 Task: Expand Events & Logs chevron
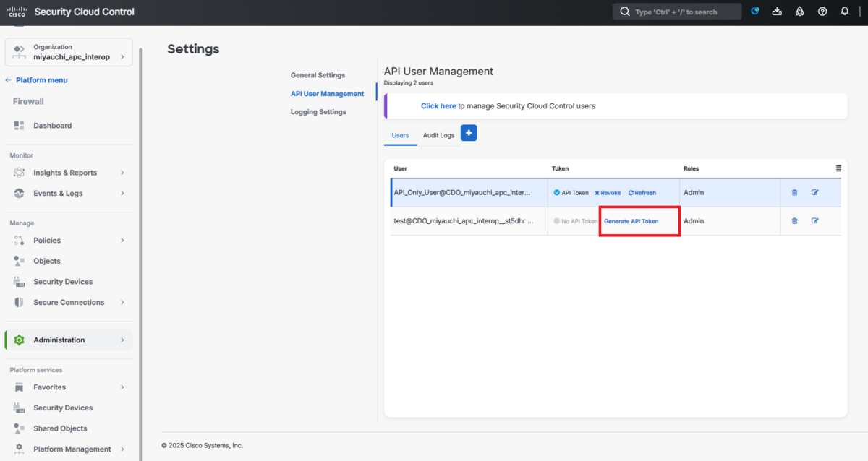122,194
